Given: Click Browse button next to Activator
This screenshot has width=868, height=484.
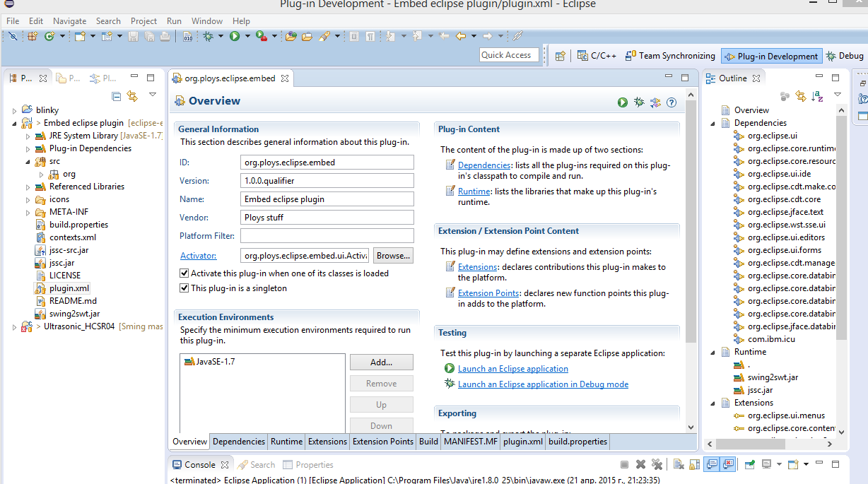Looking at the screenshot, I should pyautogui.click(x=393, y=255).
